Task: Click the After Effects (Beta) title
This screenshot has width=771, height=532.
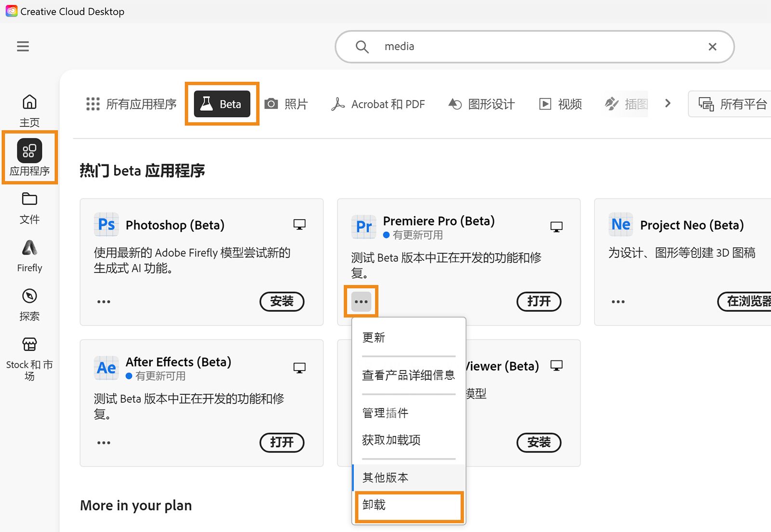Action: coord(178,362)
